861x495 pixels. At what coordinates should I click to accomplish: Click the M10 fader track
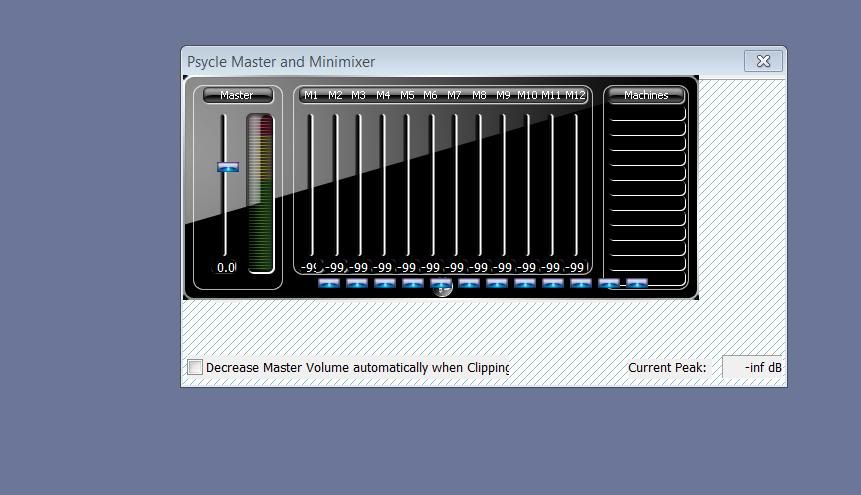pyautogui.click(x=528, y=185)
